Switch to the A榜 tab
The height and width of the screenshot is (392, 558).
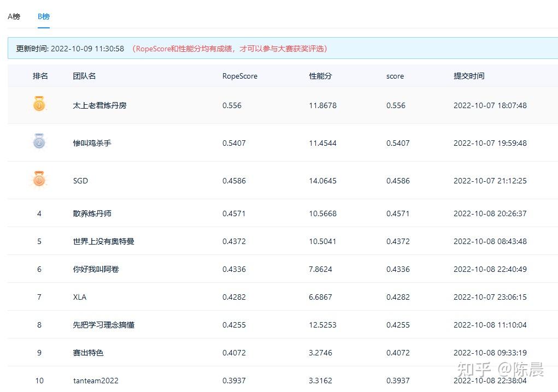[14, 16]
